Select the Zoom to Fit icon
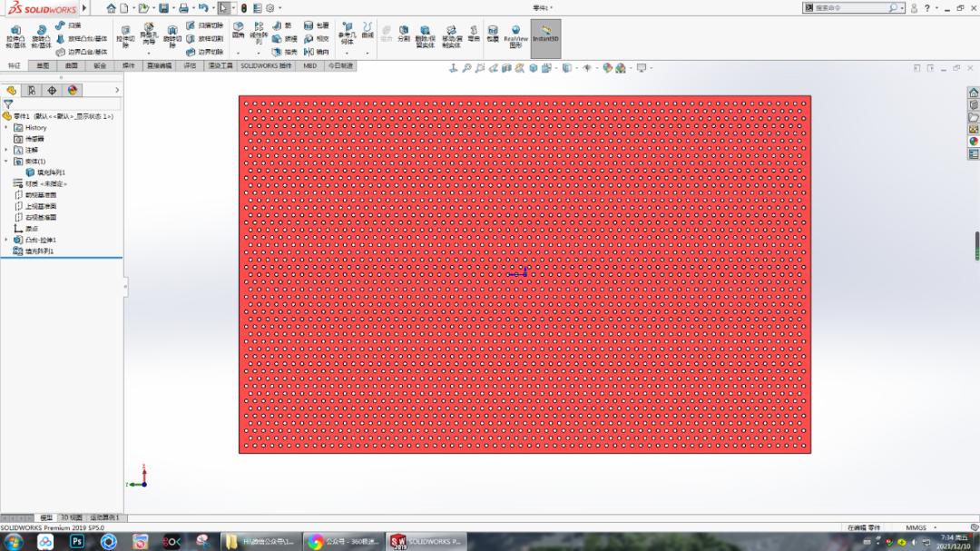 click(x=466, y=67)
